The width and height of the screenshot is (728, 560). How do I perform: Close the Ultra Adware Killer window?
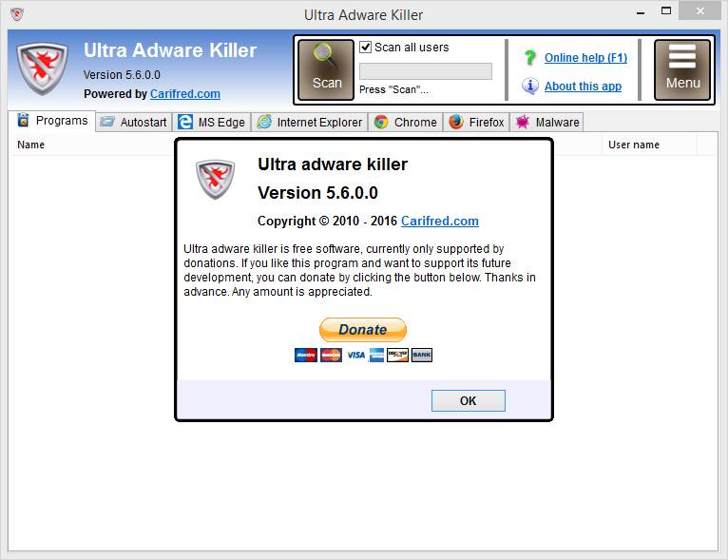tap(699, 10)
